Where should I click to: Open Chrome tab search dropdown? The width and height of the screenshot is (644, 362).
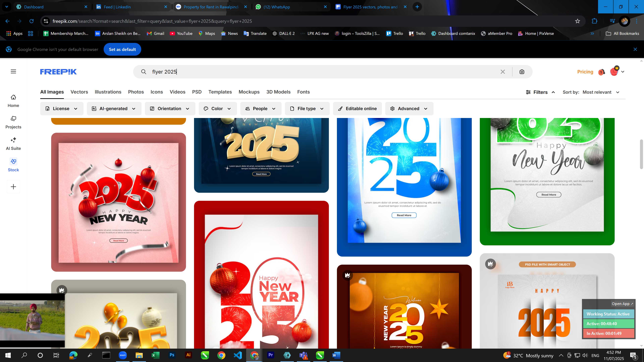point(7,7)
